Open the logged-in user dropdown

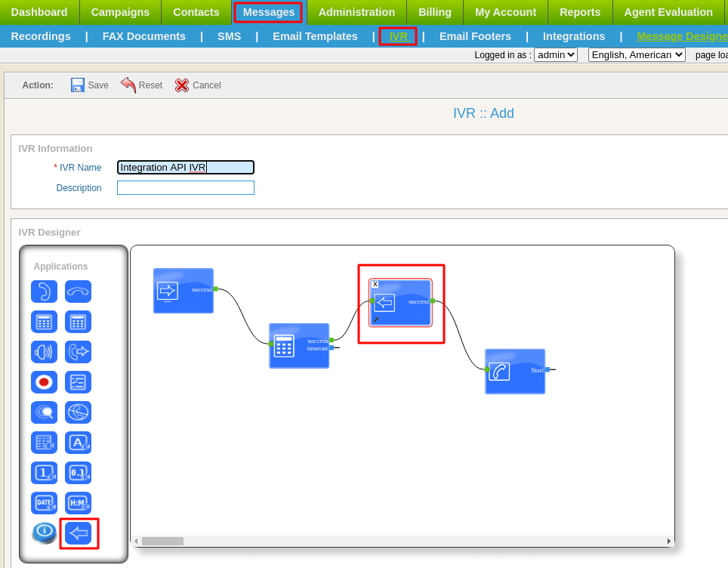(x=555, y=54)
